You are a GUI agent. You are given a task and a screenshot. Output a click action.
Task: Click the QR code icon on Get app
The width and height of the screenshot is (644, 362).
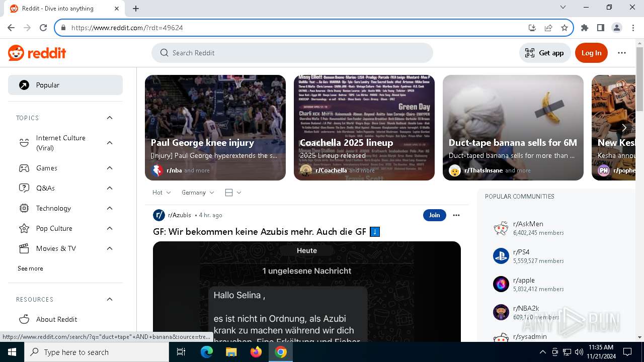point(530,53)
